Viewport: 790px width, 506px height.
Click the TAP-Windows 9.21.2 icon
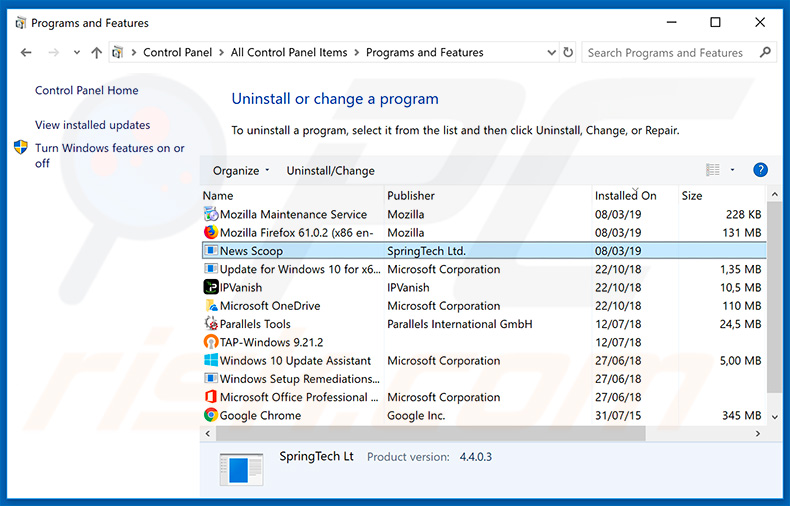click(211, 342)
